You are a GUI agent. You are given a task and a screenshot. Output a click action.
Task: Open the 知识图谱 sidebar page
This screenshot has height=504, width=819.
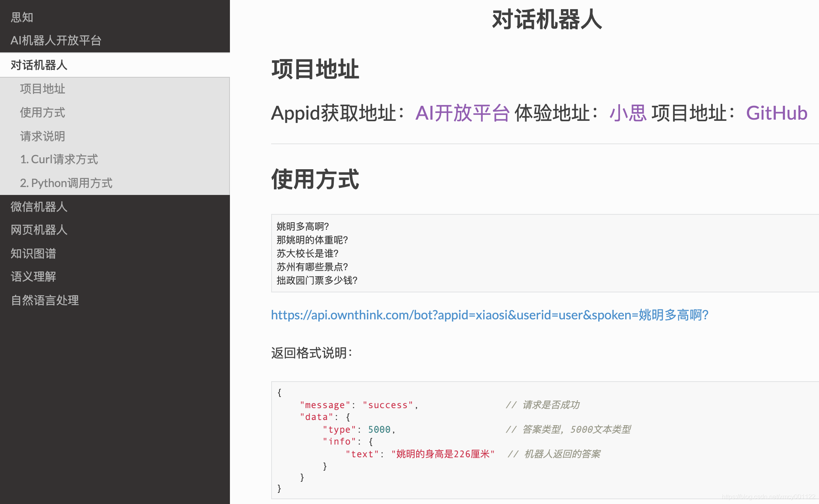pyautogui.click(x=33, y=254)
